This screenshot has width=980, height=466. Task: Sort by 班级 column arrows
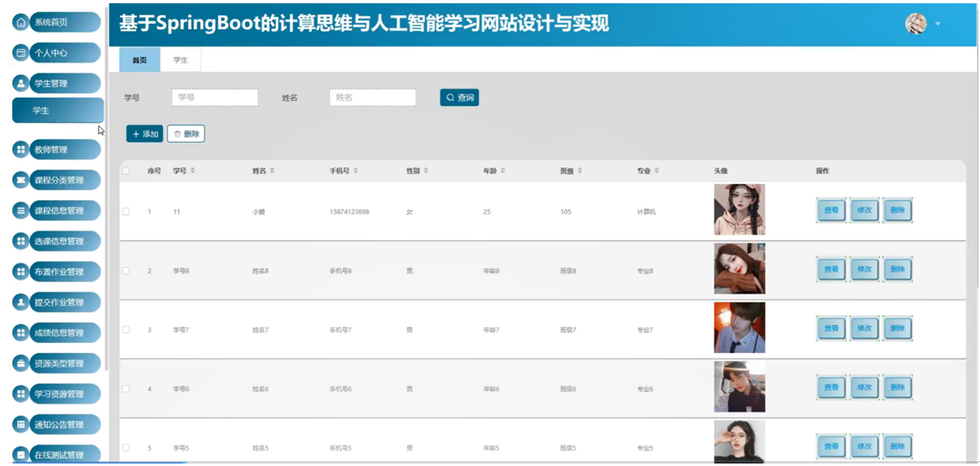point(579,171)
